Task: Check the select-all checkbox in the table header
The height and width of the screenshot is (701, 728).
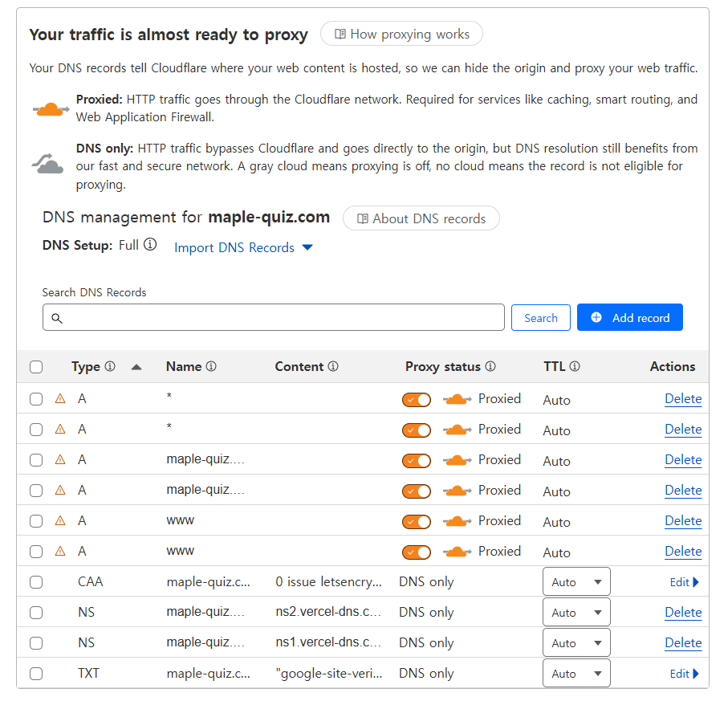Action: [36, 367]
